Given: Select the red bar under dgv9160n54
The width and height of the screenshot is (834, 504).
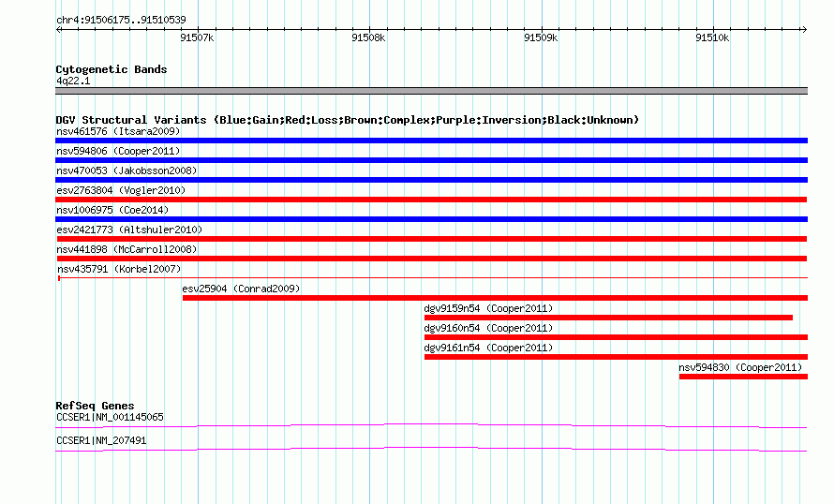Looking at the screenshot, I should 616,337.
